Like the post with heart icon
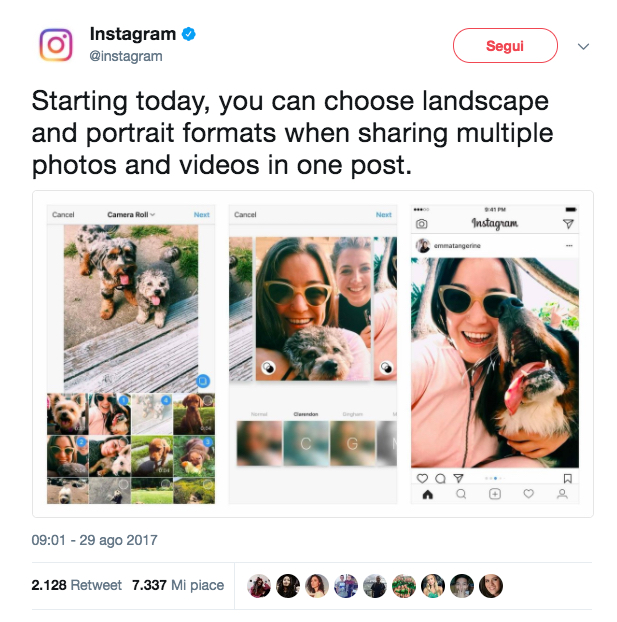The image size is (617, 622). [x=422, y=478]
